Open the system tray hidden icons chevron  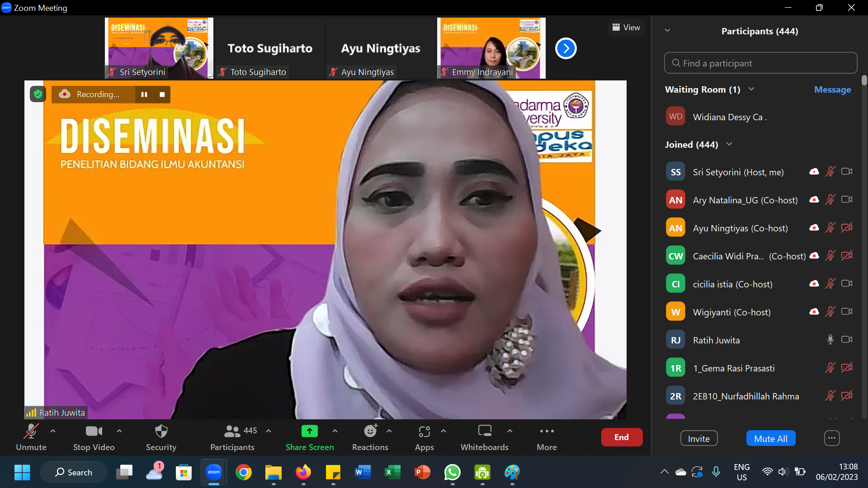664,472
